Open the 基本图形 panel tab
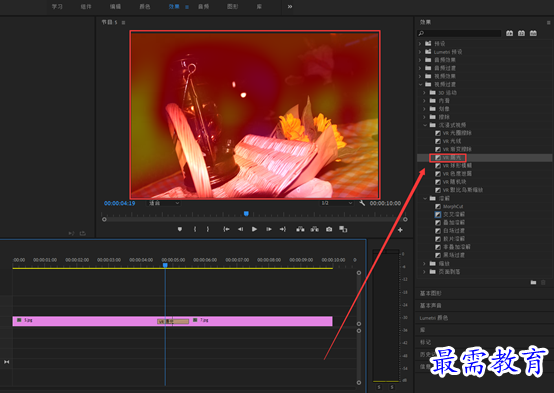 (x=430, y=293)
